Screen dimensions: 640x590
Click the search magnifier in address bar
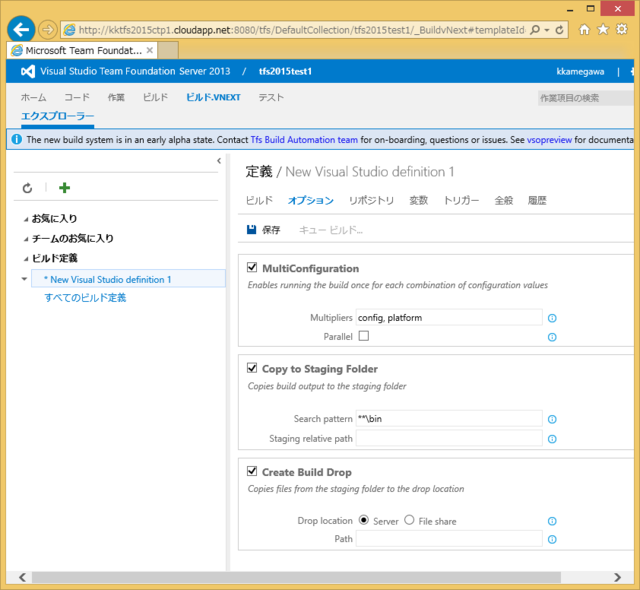[535, 30]
